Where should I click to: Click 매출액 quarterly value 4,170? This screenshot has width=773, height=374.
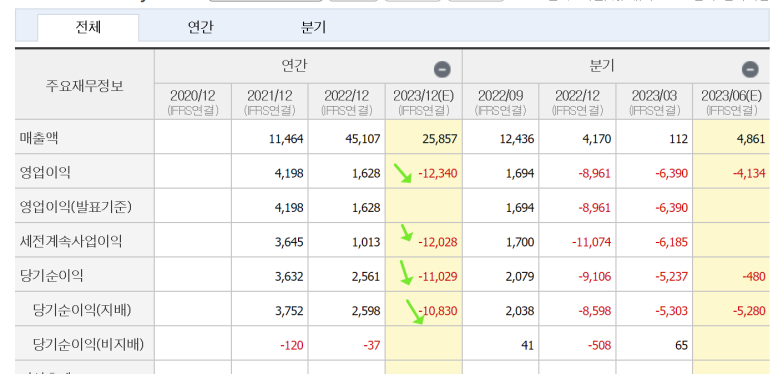click(597, 139)
